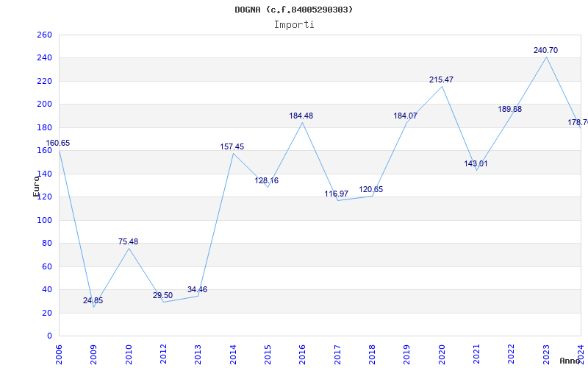Click the x-axis year 2012
Viewport: 588px width, 368px height.
[163, 355]
